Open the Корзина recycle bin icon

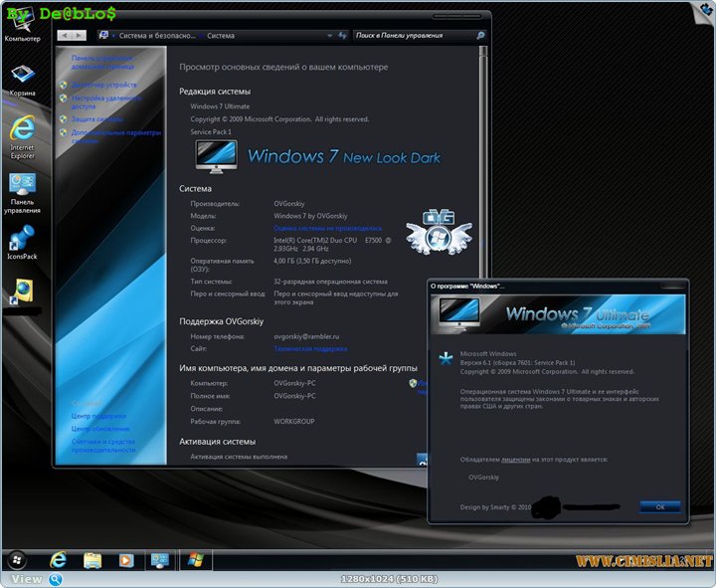[22, 76]
